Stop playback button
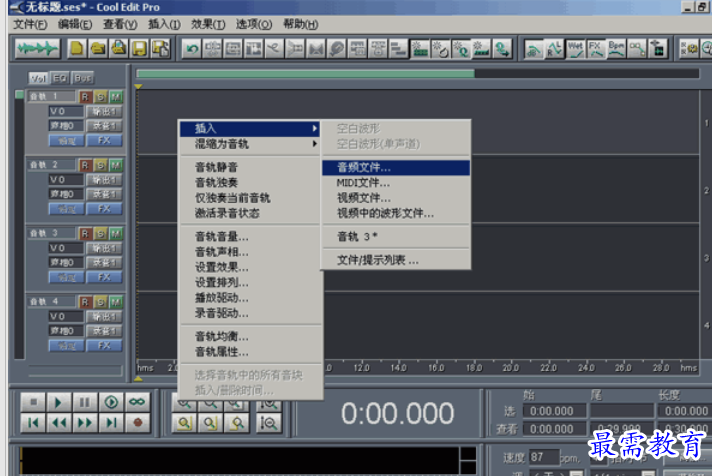Viewport: 712px width, 476px height. point(33,402)
